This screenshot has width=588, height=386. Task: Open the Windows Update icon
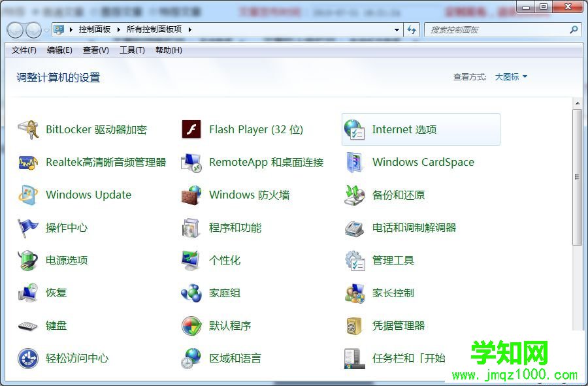coord(28,195)
